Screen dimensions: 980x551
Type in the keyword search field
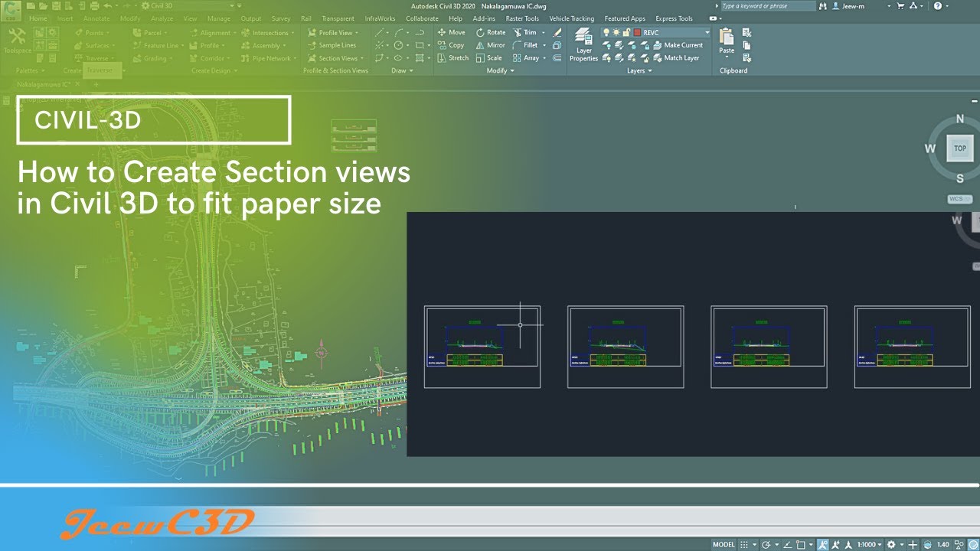point(767,5)
